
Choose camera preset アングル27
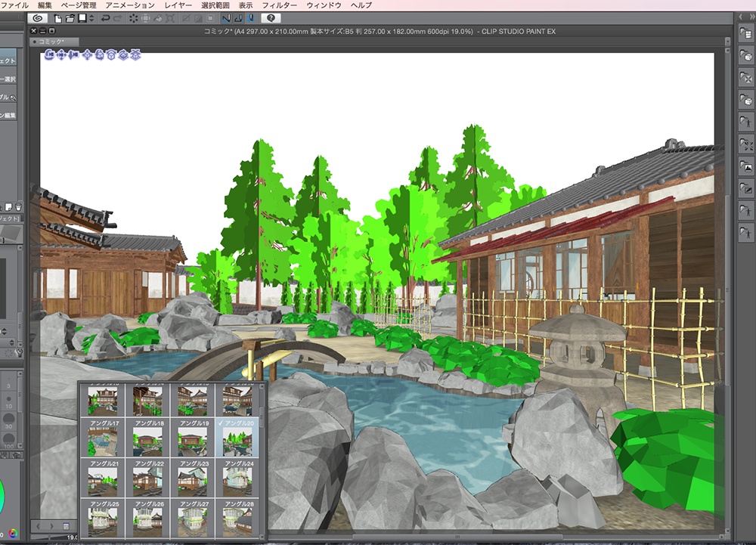click(192, 519)
